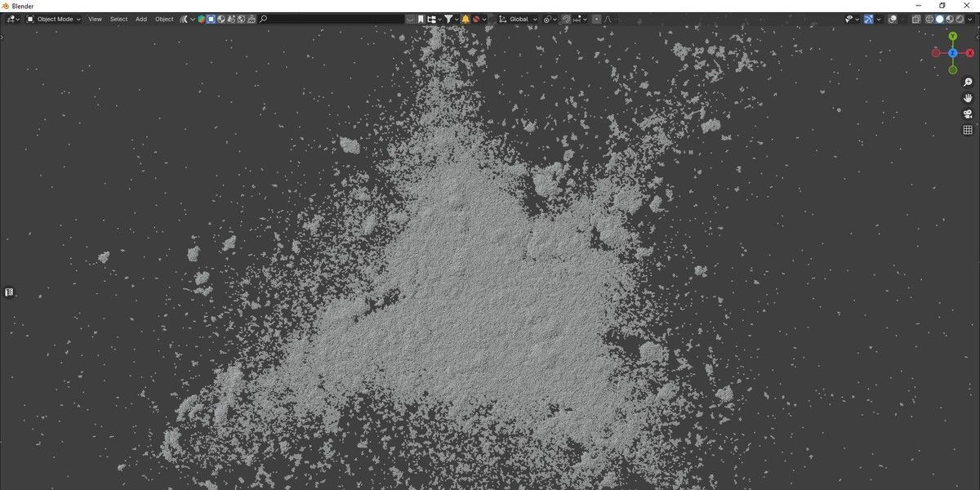Open the View menu

coord(95,19)
